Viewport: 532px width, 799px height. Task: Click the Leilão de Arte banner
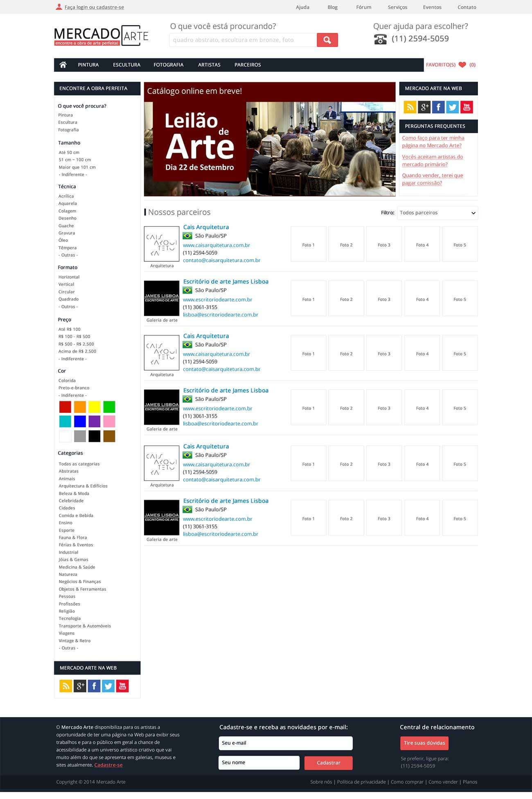tap(270, 139)
